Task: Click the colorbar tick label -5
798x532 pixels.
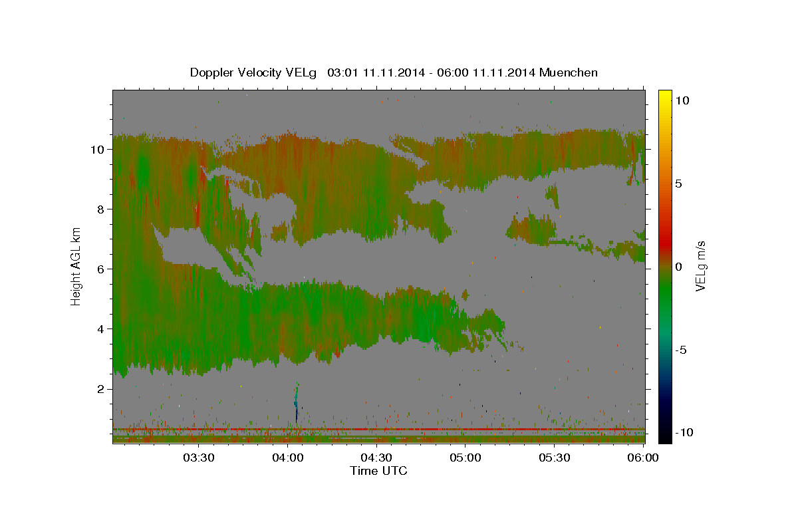Action: 681,350
